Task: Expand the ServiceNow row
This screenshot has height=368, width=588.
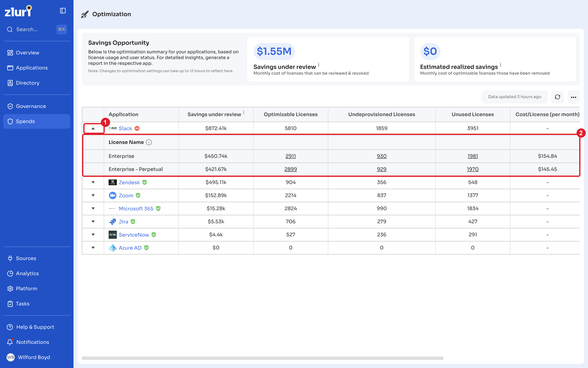Action: 93,235
